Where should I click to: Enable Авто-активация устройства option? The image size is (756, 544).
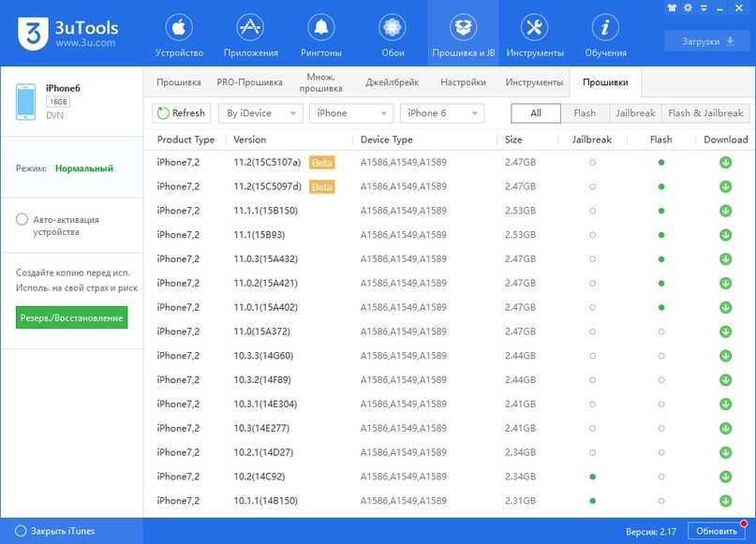pyautogui.click(x=22, y=219)
